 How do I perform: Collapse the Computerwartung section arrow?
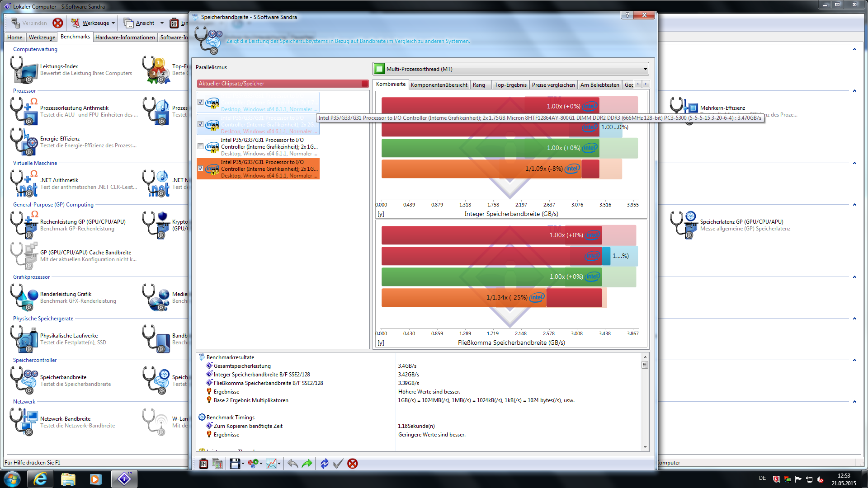tap(854, 49)
